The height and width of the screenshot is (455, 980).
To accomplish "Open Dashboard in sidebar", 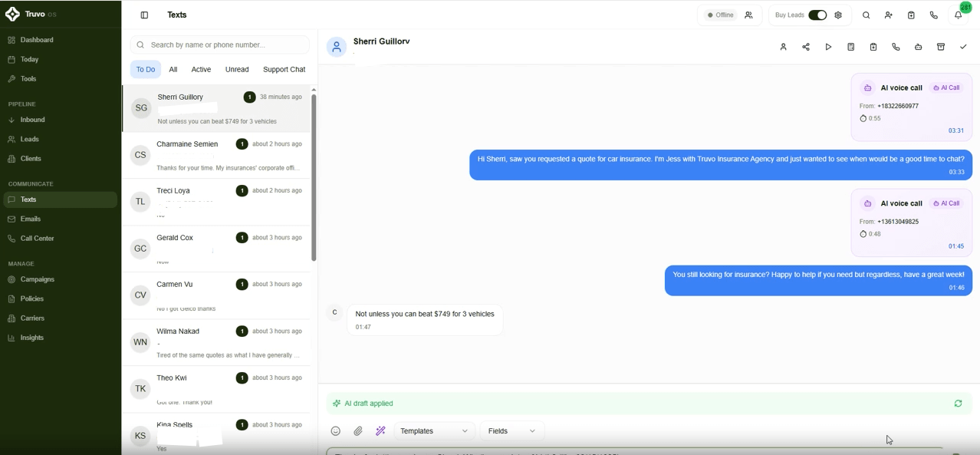I will 60,40.
